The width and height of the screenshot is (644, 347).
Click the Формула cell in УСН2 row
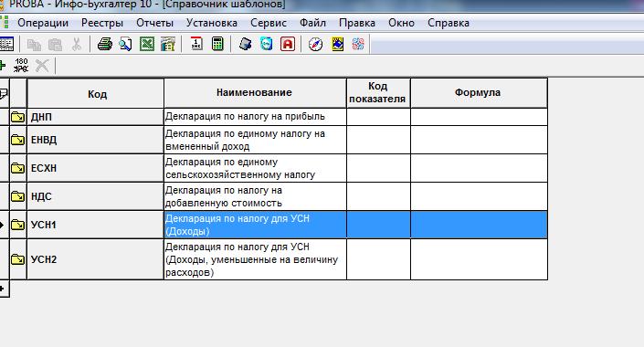[479, 259]
